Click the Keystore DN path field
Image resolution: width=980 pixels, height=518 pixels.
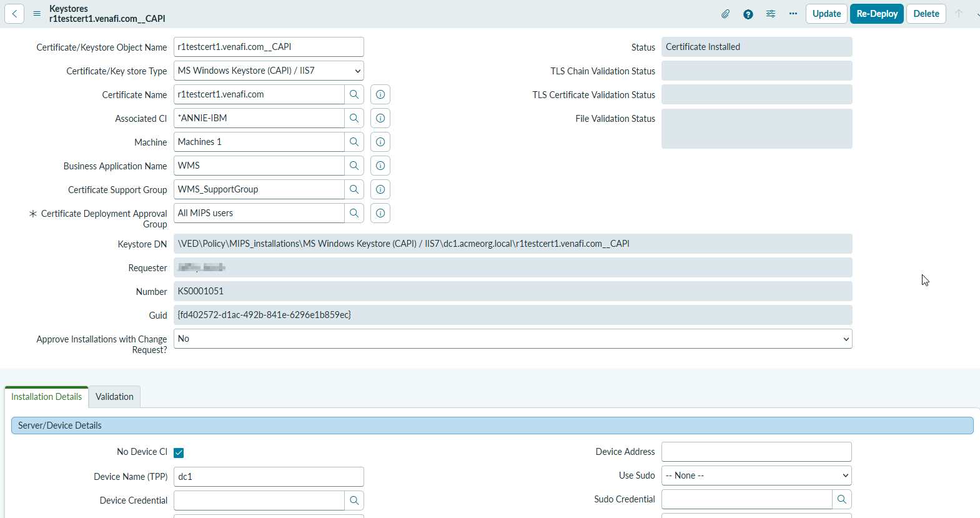click(513, 244)
